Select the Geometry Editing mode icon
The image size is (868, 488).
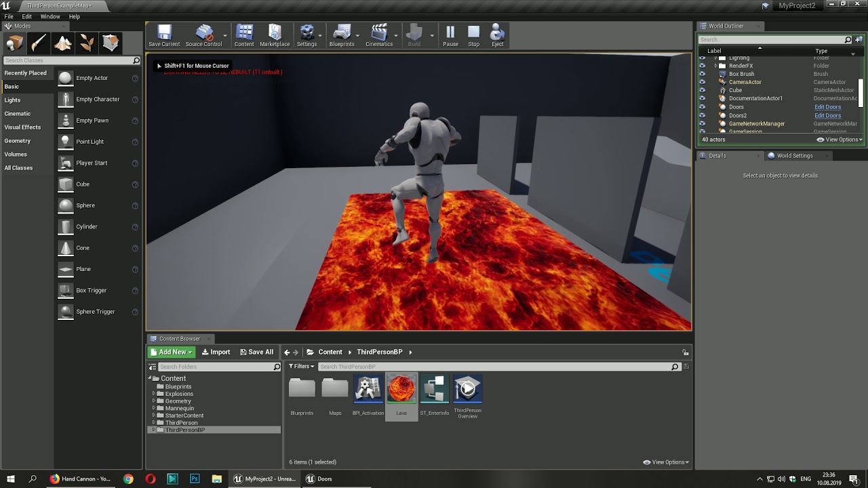pyautogui.click(x=111, y=43)
